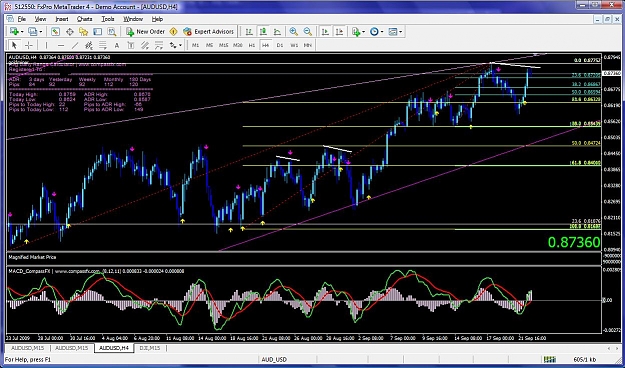Switch chart to line chart style
Screen dimensions: 625x368
(x=277, y=31)
